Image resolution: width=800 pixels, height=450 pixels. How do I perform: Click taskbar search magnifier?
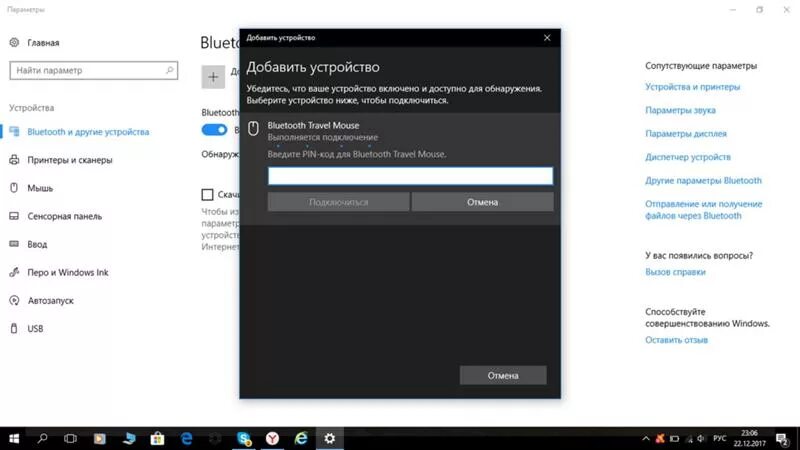tap(42, 438)
